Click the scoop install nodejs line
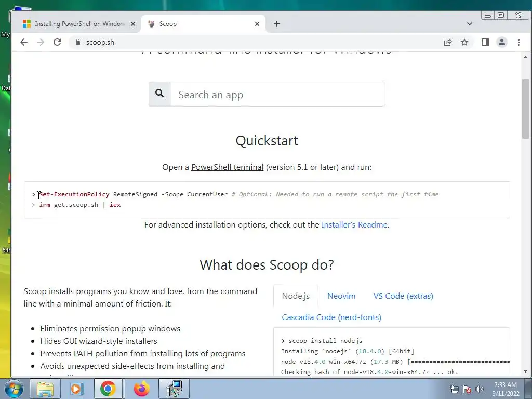The image size is (532, 399). 322,341
